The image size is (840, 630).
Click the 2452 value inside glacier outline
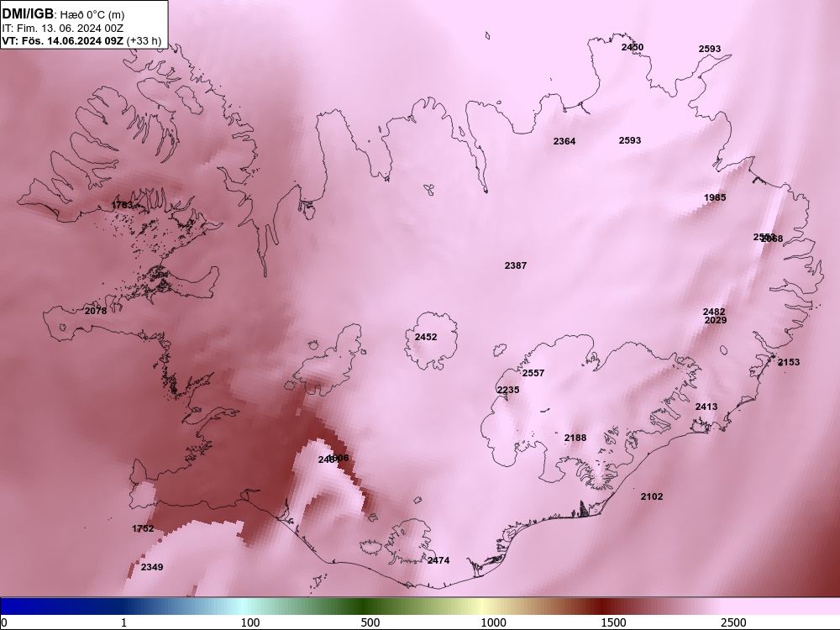425,337
